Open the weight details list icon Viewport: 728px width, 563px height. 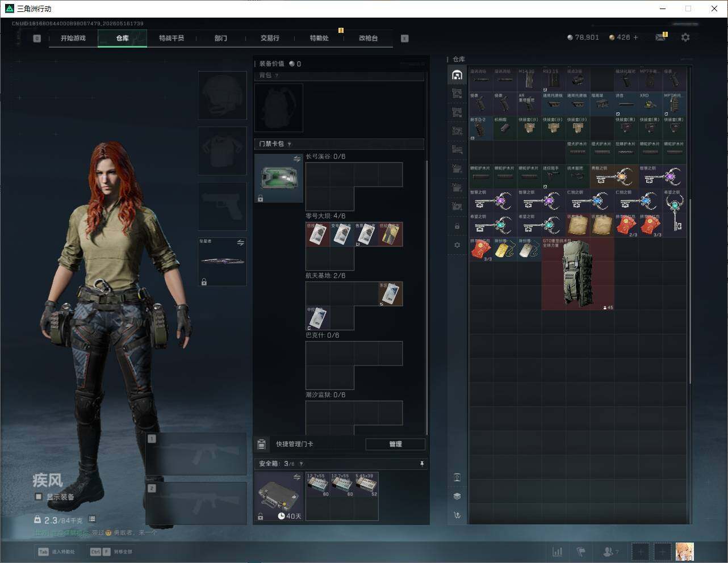pyautogui.click(x=92, y=519)
